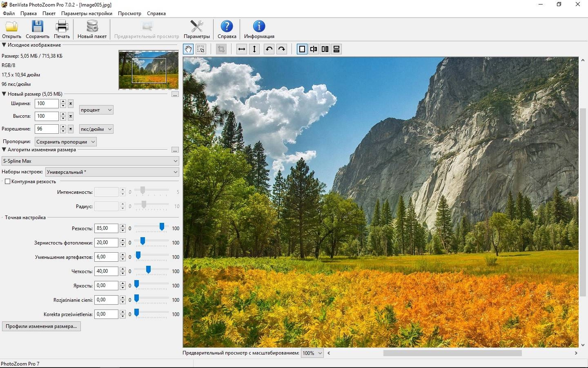Adjust the Резкость slider

click(x=162, y=227)
